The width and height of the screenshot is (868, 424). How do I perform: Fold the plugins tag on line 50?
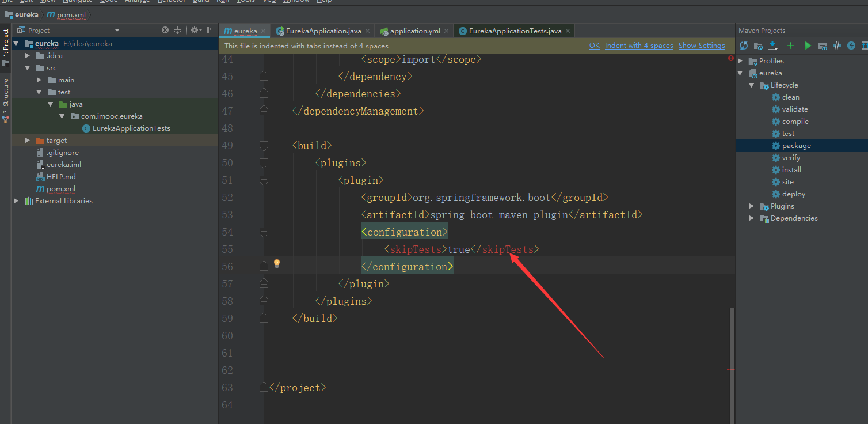pos(264,162)
